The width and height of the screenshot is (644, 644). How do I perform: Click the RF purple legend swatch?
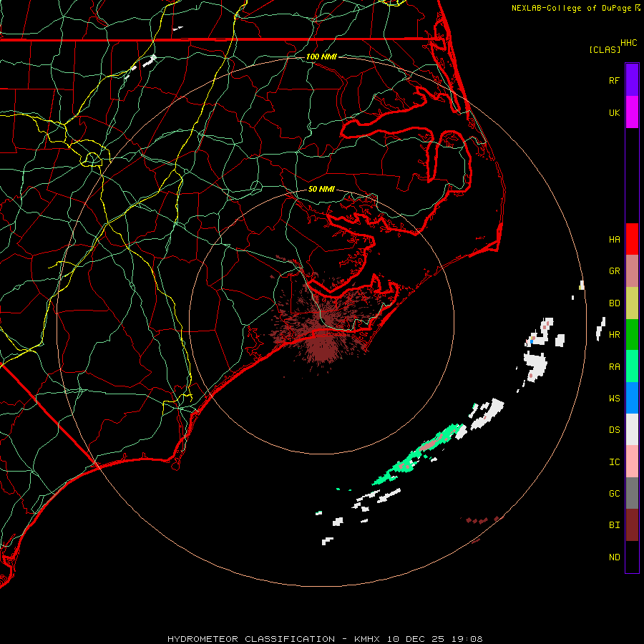[x=632, y=80]
